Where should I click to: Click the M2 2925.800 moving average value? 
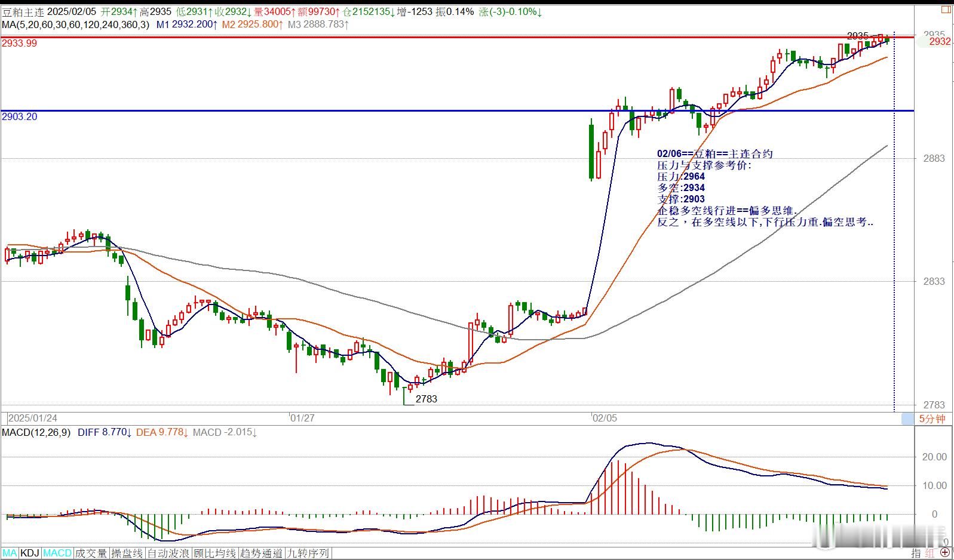(253, 24)
